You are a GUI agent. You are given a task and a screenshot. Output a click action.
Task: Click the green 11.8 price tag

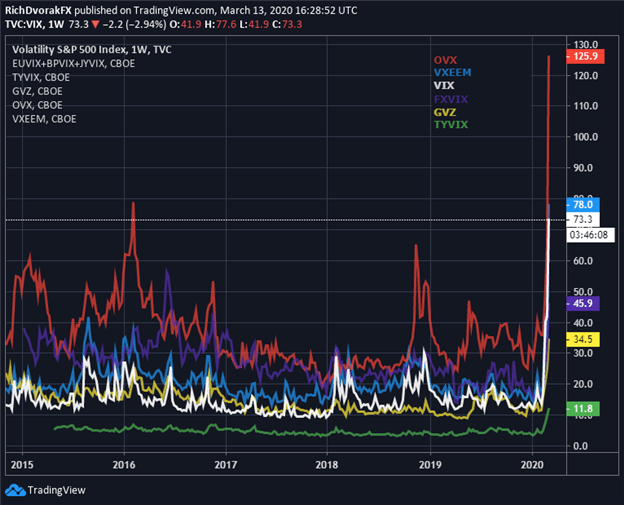point(583,409)
